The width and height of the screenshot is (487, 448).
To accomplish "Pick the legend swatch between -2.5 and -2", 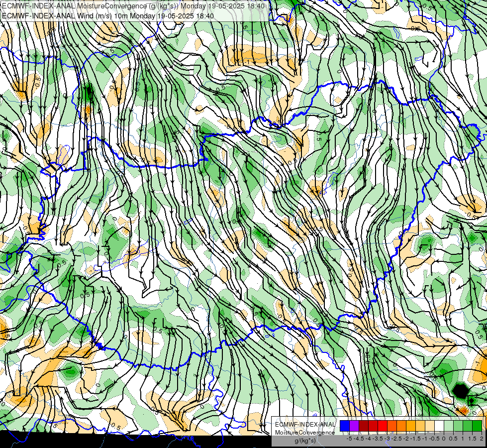I will tap(401, 426).
